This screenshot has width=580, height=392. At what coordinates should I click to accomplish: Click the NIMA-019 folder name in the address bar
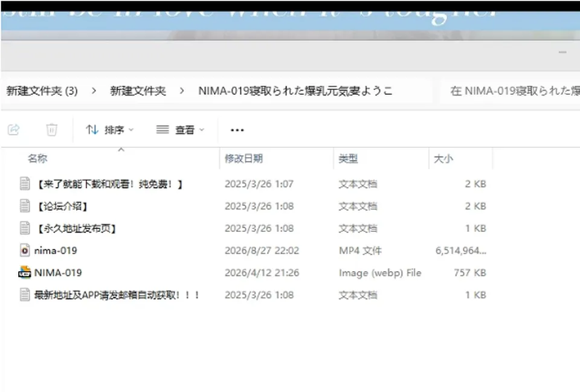[x=295, y=91]
